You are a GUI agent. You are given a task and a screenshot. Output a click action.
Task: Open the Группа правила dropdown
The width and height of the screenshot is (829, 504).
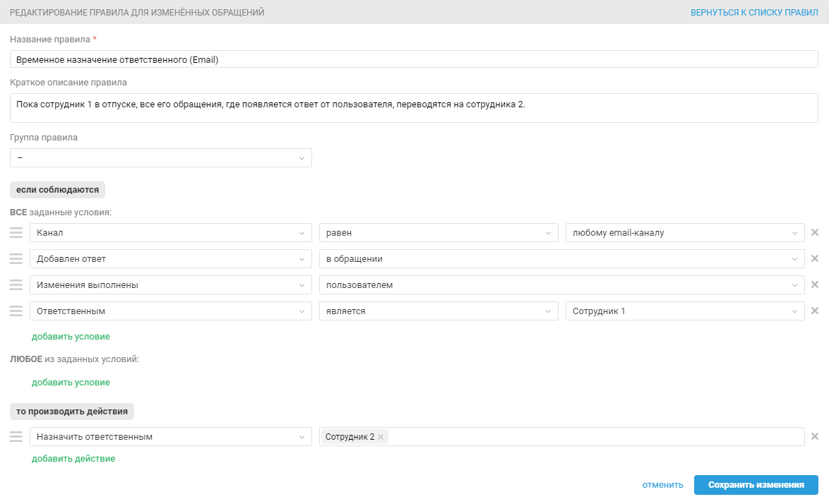(x=161, y=158)
